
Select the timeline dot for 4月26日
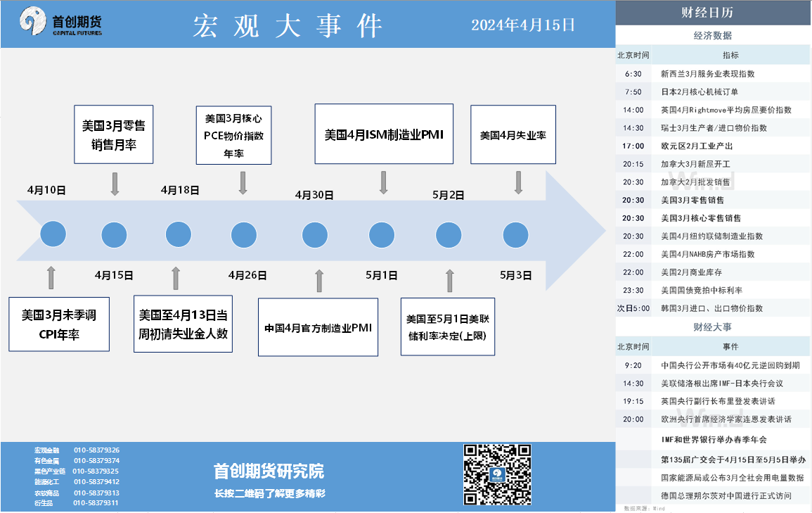click(244, 235)
